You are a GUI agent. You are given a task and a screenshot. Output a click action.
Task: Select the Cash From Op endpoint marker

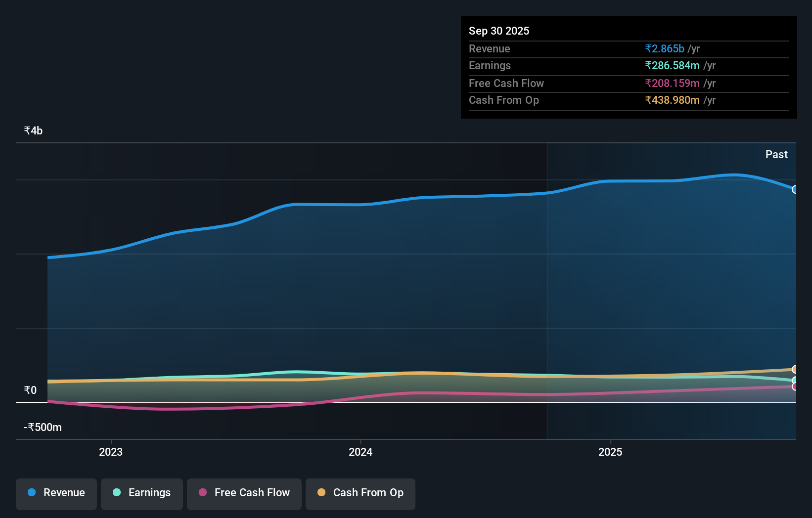(794, 369)
